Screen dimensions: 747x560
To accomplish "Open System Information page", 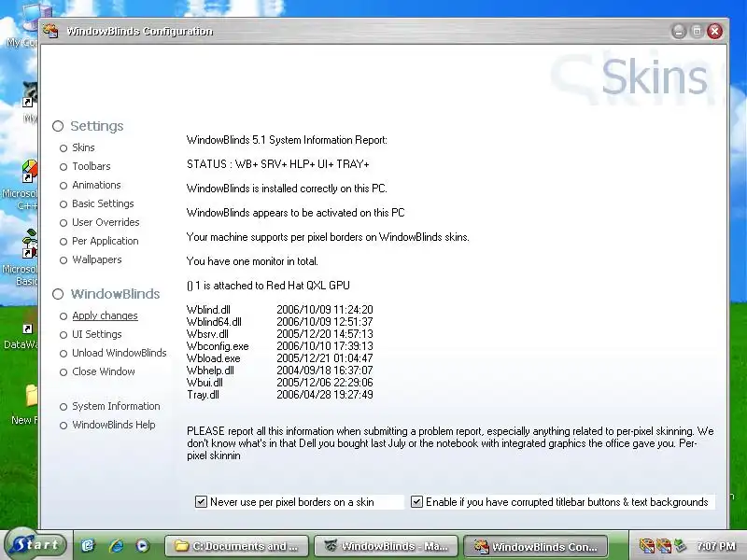I will tap(116, 406).
